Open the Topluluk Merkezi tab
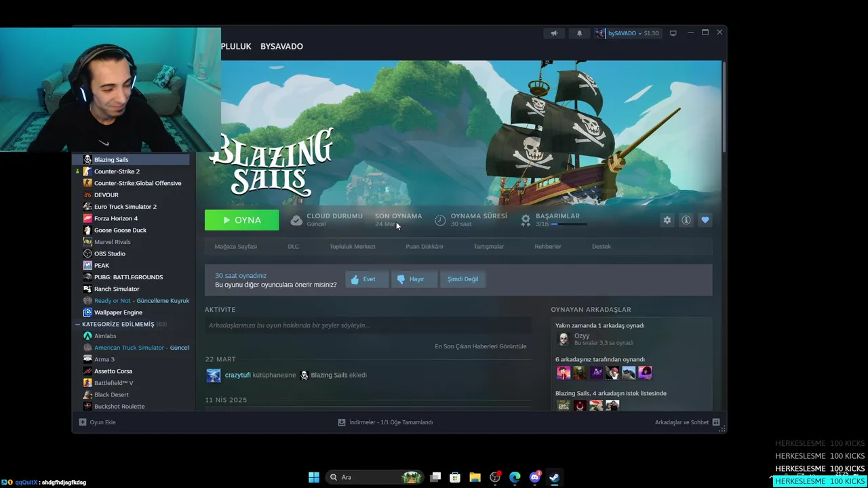This screenshot has height=488, width=868. 352,246
